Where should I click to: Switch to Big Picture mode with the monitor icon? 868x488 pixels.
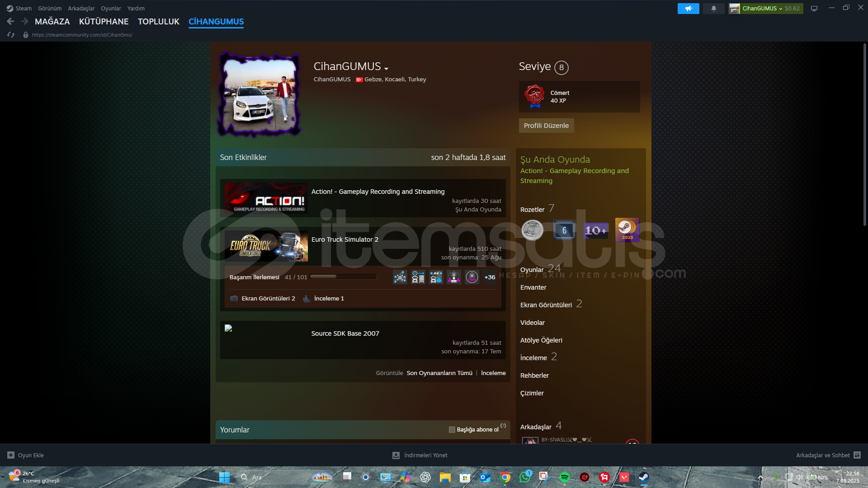click(814, 8)
